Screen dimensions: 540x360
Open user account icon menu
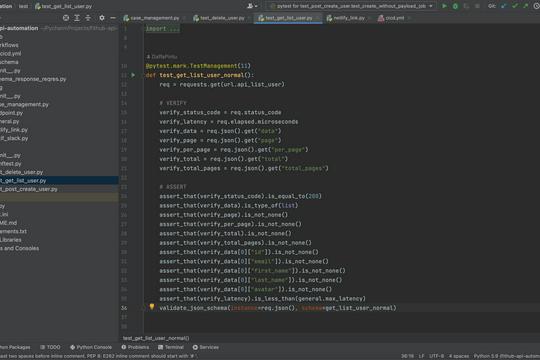point(252,6)
